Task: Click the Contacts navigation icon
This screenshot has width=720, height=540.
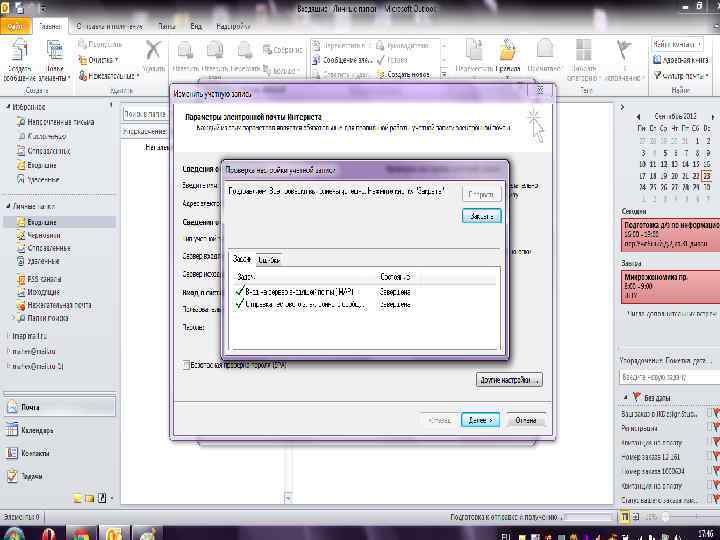Action: point(12,453)
